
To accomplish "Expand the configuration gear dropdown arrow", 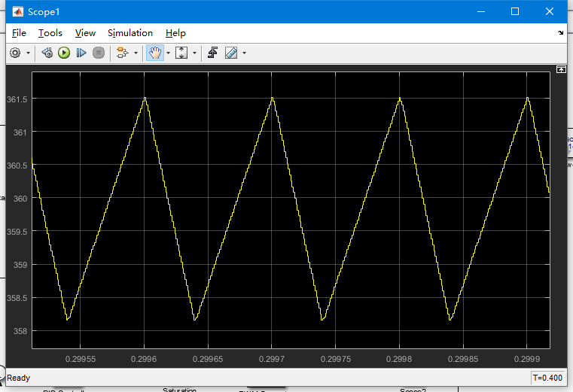I will 29,53.
